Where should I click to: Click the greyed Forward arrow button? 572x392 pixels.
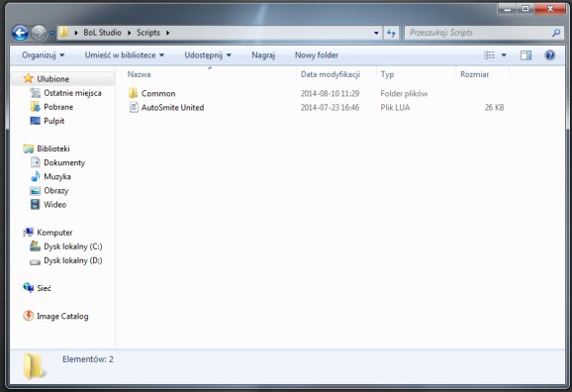pyautogui.click(x=39, y=33)
